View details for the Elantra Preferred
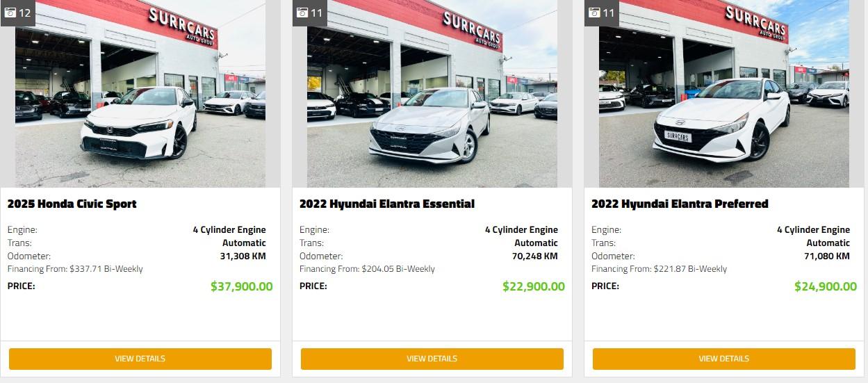The image size is (868, 383). [x=724, y=359]
